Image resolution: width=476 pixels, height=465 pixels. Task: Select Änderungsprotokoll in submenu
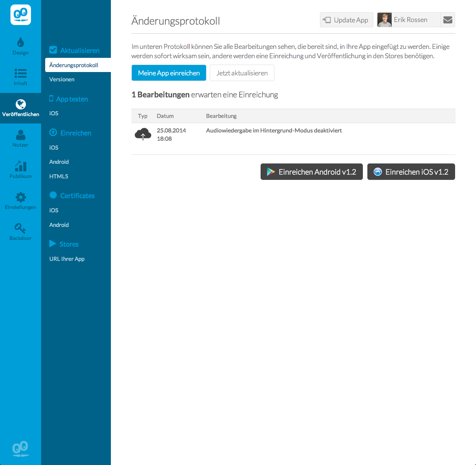coord(78,65)
